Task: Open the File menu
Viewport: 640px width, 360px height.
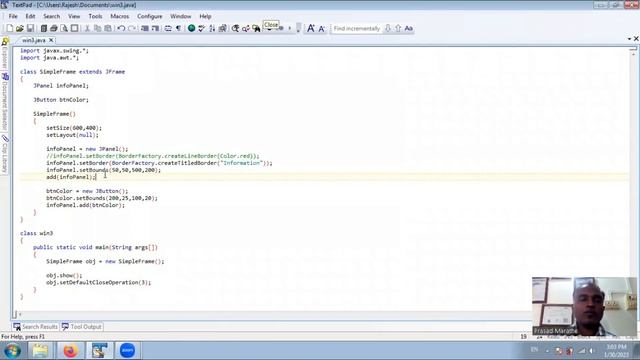Action: (13, 16)
